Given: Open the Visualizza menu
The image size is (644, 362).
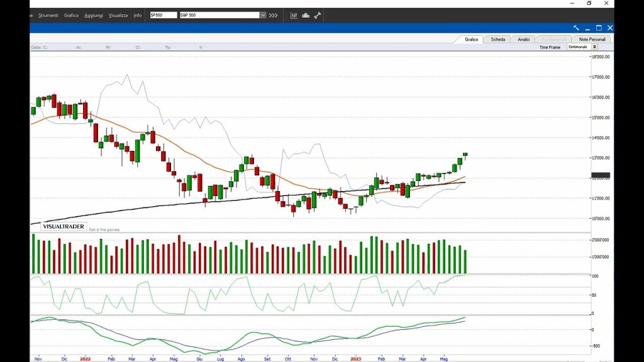Looking at the screenshot, I should 118,15.
